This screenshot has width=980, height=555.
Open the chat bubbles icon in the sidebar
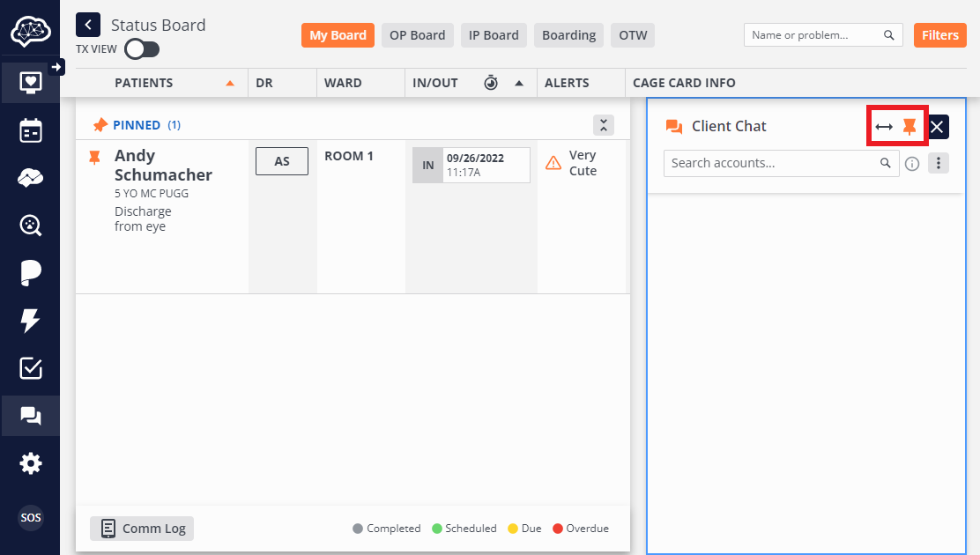(x=31, y=416)
